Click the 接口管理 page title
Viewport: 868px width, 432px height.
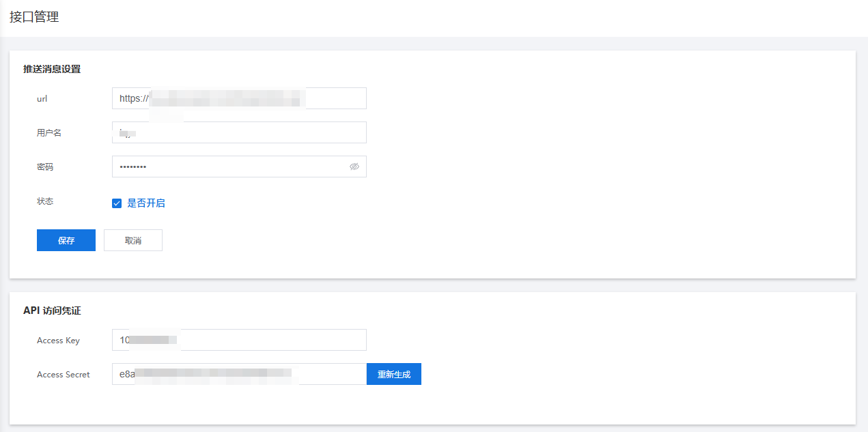(x=34, y=17)
